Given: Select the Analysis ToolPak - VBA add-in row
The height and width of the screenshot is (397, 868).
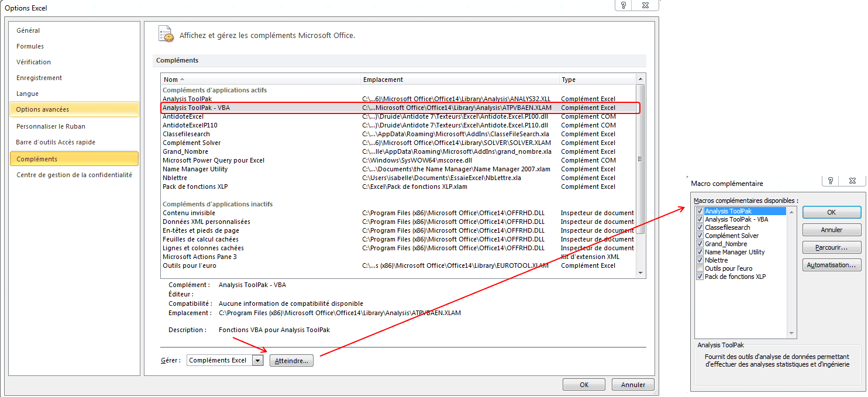Looking at the screenshot, I should tap(398, 108).
